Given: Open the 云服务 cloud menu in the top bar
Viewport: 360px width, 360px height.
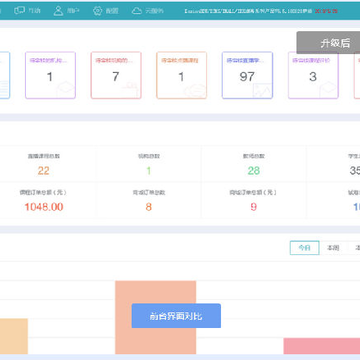Looking at the screenshot, I should 148,11.
